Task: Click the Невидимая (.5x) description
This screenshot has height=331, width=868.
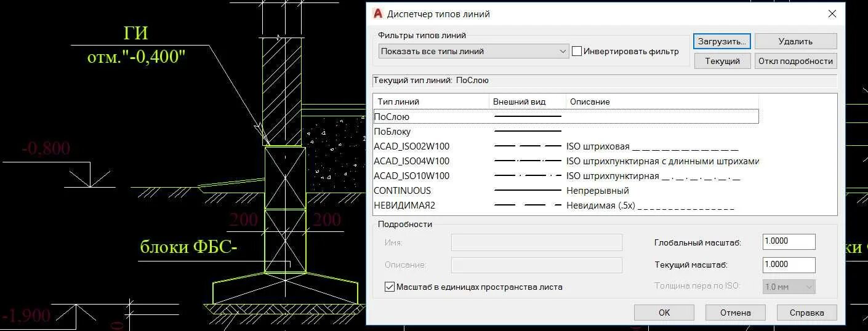Action: click(650, 205)
